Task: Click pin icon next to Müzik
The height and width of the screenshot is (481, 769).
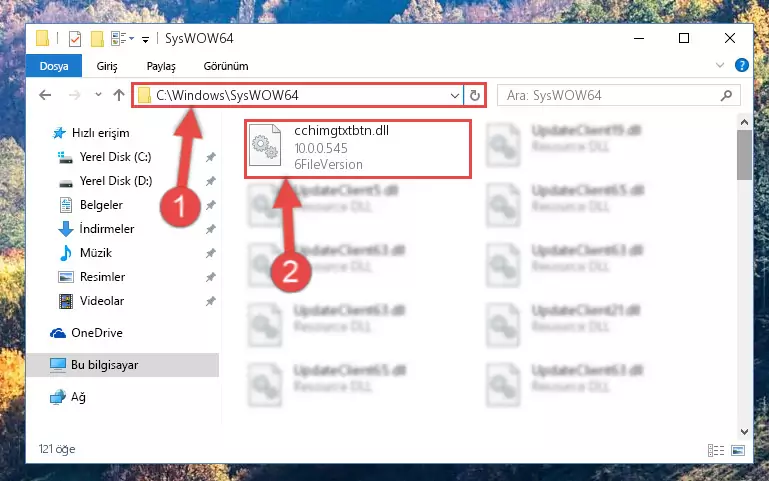Action: coord(210,253)
